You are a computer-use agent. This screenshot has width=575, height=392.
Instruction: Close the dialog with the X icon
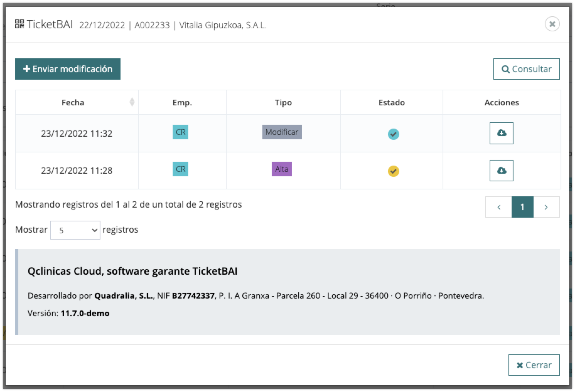pyautogui.click(x=552, y=24)
